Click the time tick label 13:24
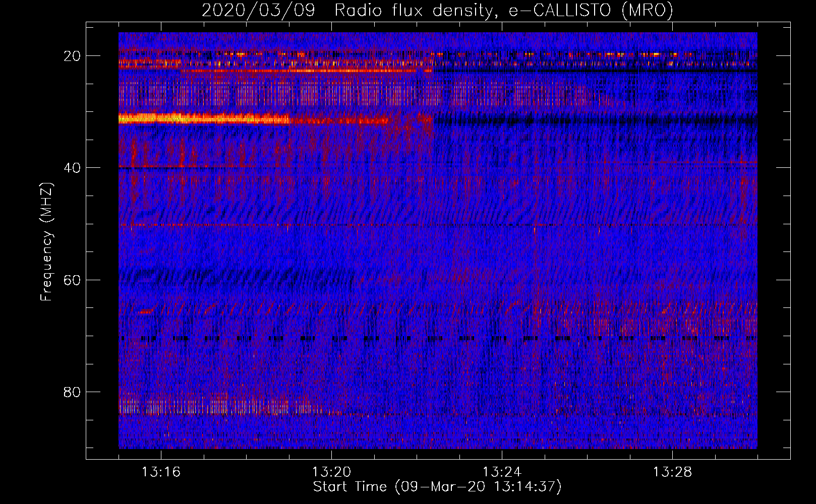This screenshot has height=504, width=816. 502,472
